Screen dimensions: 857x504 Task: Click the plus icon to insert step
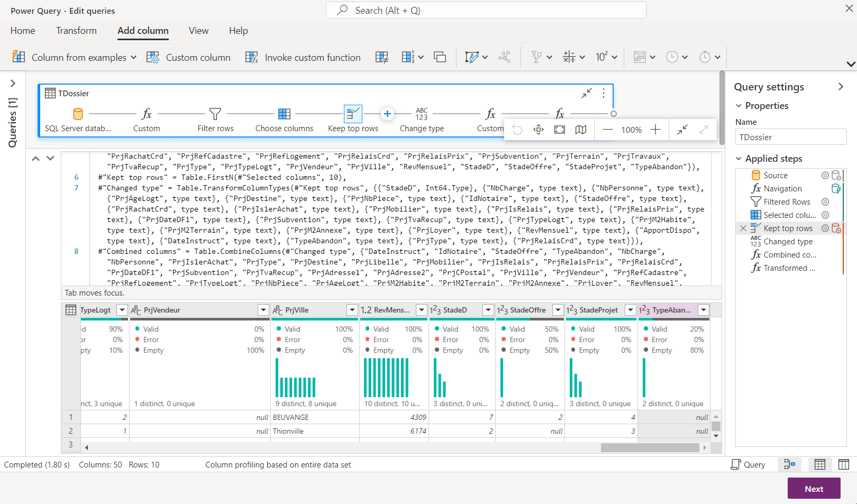tap(387, 114)
